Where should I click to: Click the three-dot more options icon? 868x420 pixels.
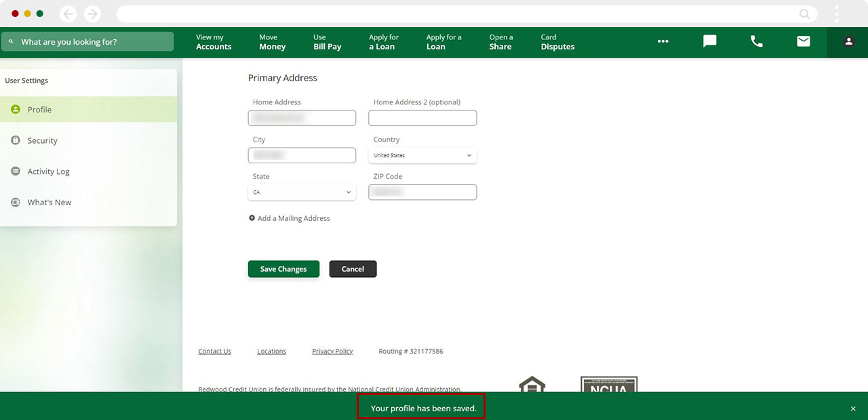click(x=663, y=42)
